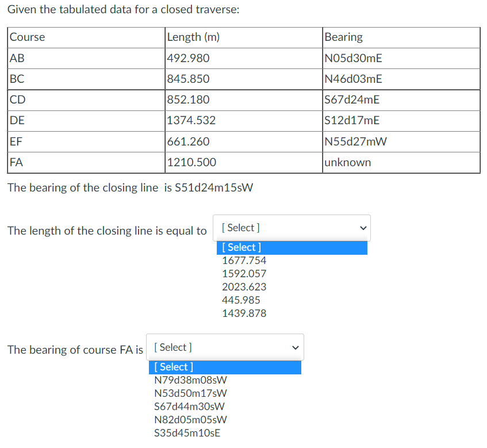Click the CD course cell
487x448 pixels.
pos(86,100)
